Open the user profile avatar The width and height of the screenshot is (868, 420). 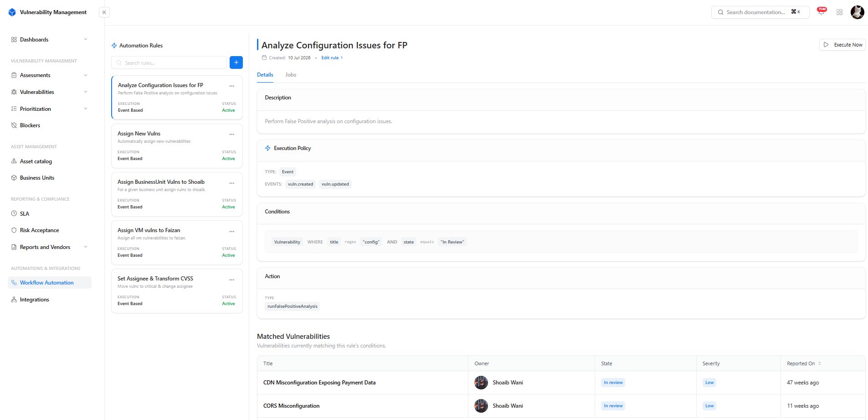point(857,12)
